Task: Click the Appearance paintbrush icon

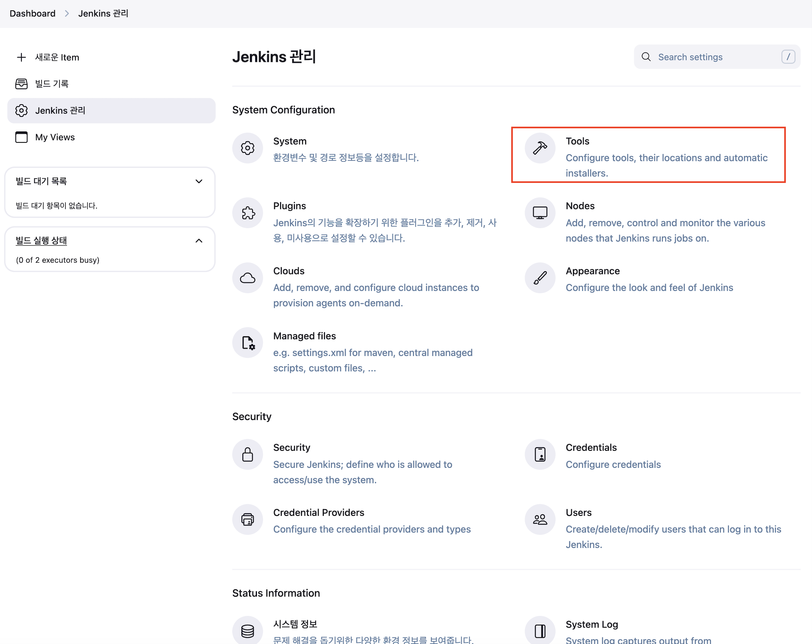Action: point(540,278)
